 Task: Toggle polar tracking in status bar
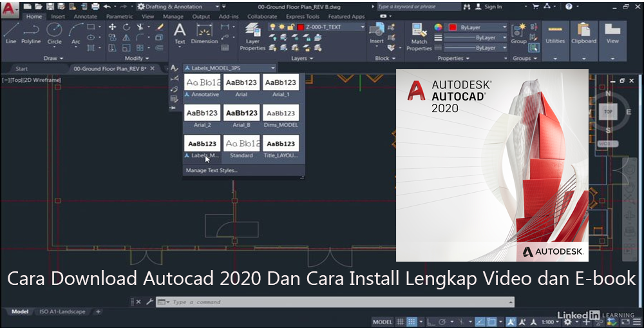(443, 322)
